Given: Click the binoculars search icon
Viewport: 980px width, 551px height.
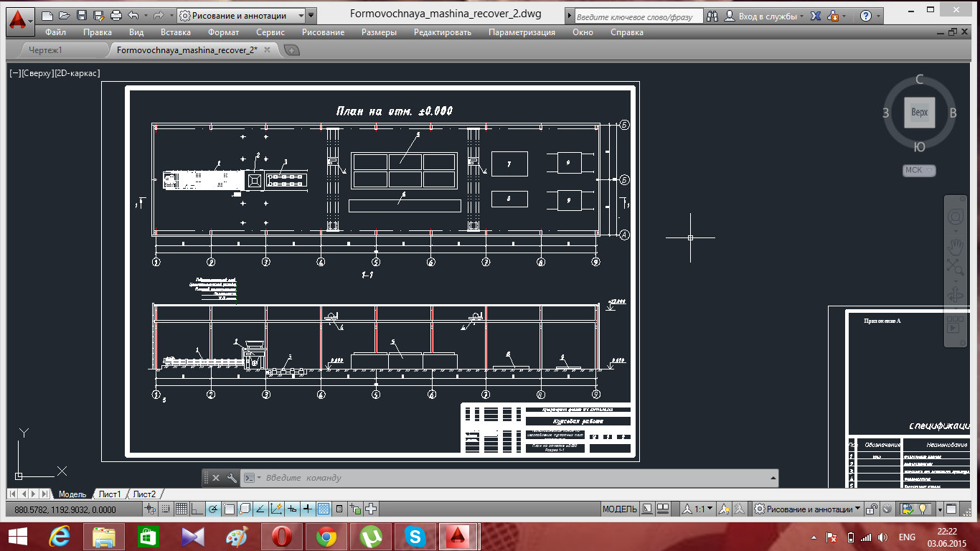Looking at the screenshot, I should (712, 15).
